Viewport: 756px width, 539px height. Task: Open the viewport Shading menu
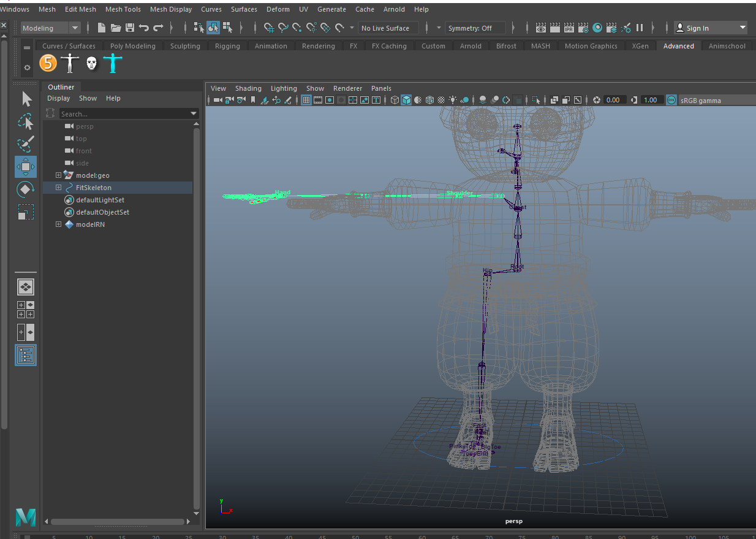point(248,88)
